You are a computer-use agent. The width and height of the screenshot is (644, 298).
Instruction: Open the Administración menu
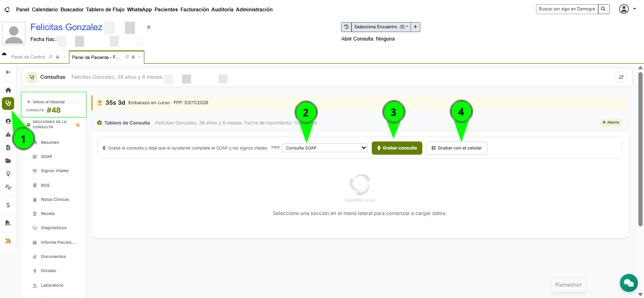(254, 9)
